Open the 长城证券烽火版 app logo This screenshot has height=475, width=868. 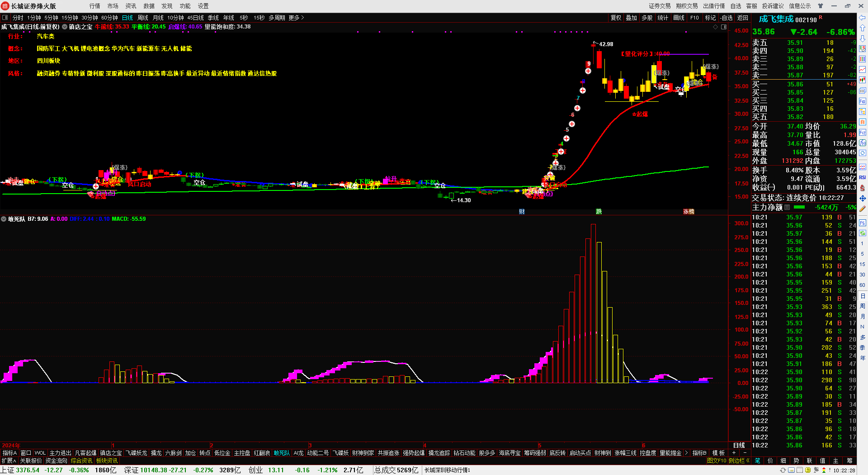[5, 6]
